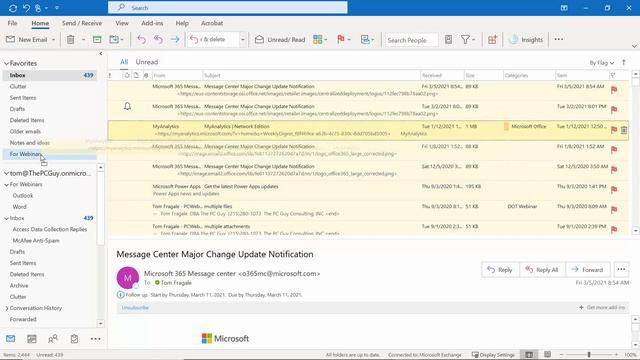Viewport: 640px width, 360px height.
Task: Click reading pane more actions dots
Action: (621, 269)
